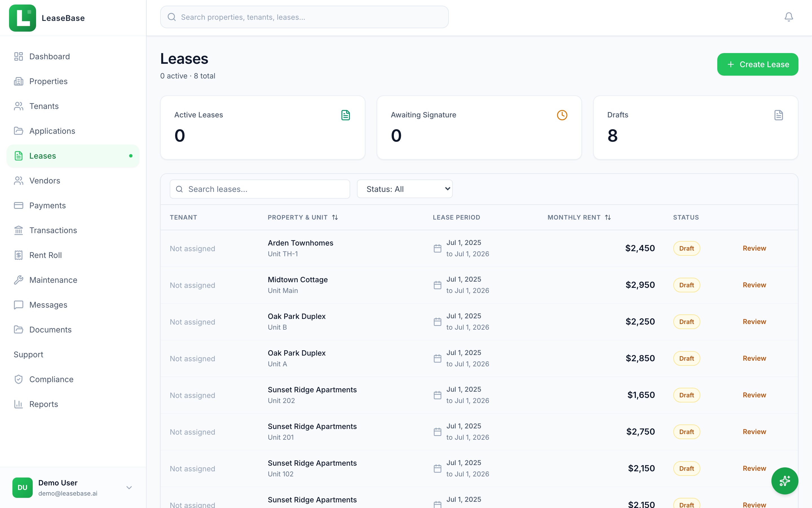Image resolution: width=812 pixels, height=508 pixels.
Task: Sort by Monthly Rent arrows icon
Action: tap(608, 218)
